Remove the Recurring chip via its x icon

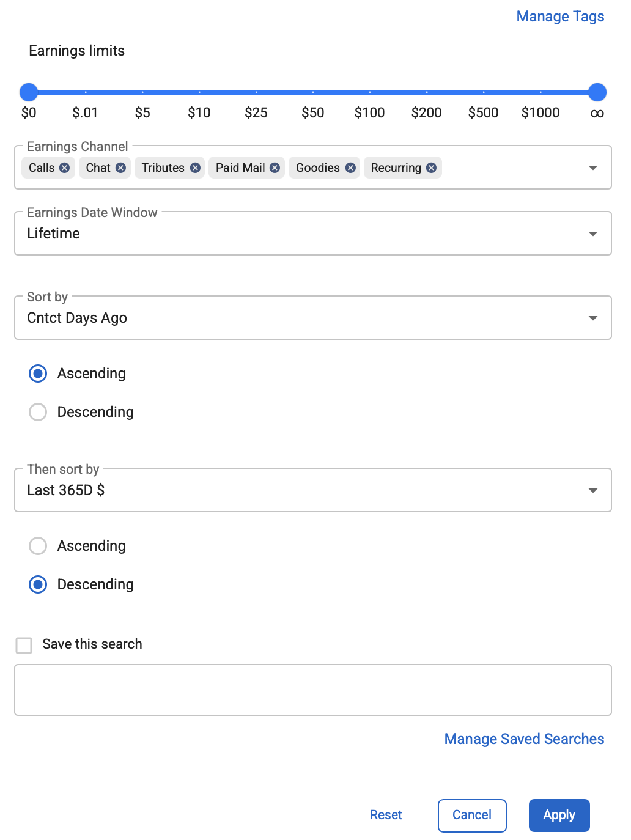[432, 168]
